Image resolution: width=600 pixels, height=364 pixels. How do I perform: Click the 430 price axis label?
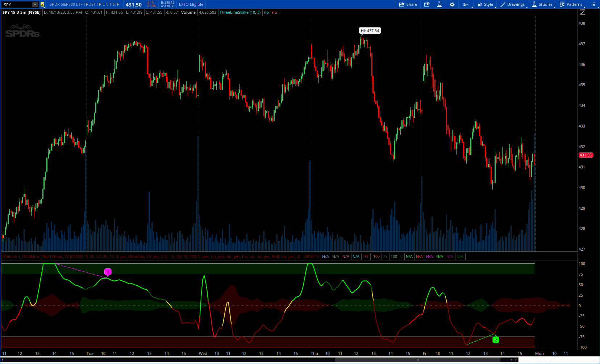click(582, 188)
